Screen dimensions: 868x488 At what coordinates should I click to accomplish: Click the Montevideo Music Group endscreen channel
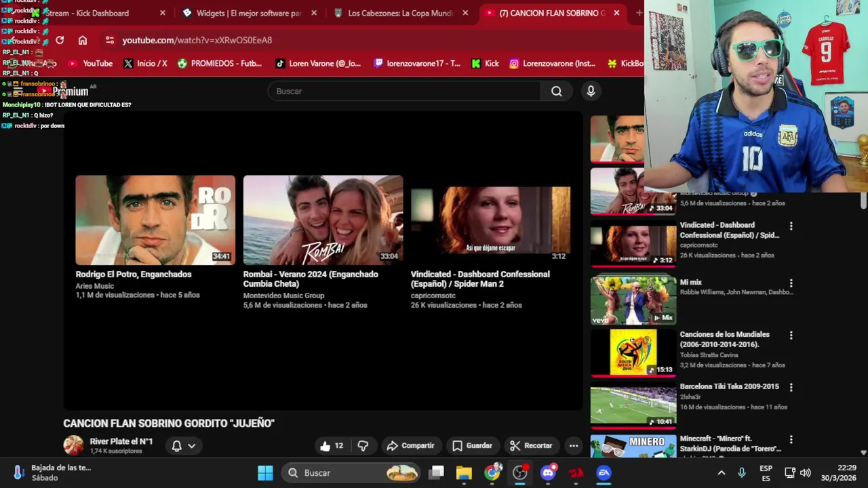click(283, 296)
